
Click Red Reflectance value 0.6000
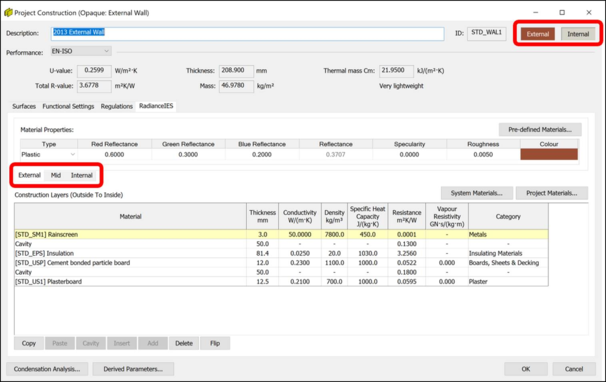[114, 154]
